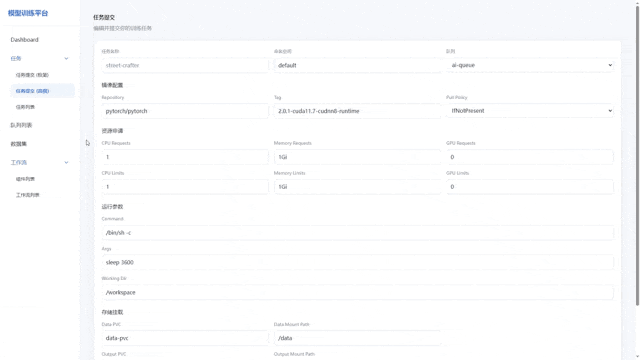
Task: Focus the GPU Requests field
Action: point(529,157)
